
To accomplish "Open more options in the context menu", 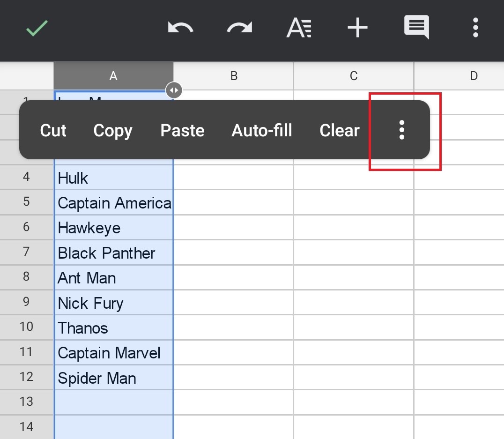I will point(401,130).
